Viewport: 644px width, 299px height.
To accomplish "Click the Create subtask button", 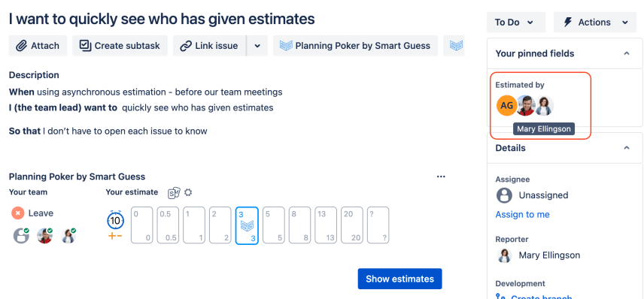I will (x=120, y=46).
